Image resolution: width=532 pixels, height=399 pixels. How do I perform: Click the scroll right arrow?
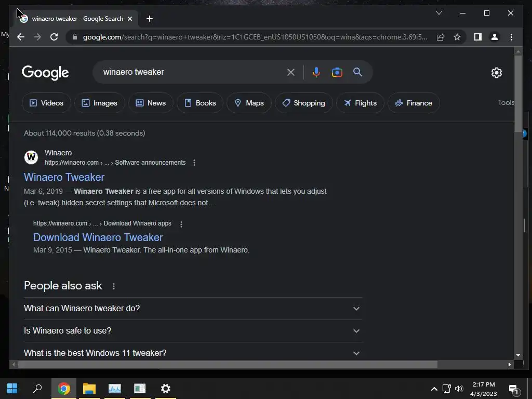(x=509, y=364)
